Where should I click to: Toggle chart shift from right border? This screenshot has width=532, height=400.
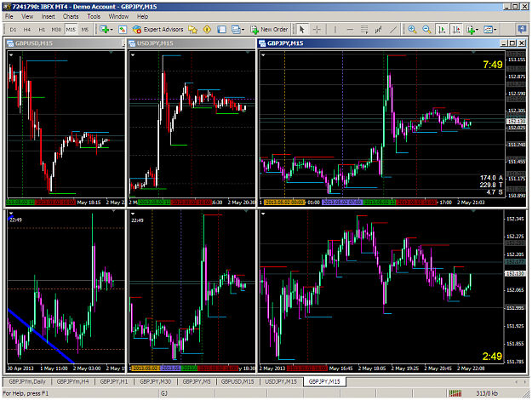(x=456, y=30)
